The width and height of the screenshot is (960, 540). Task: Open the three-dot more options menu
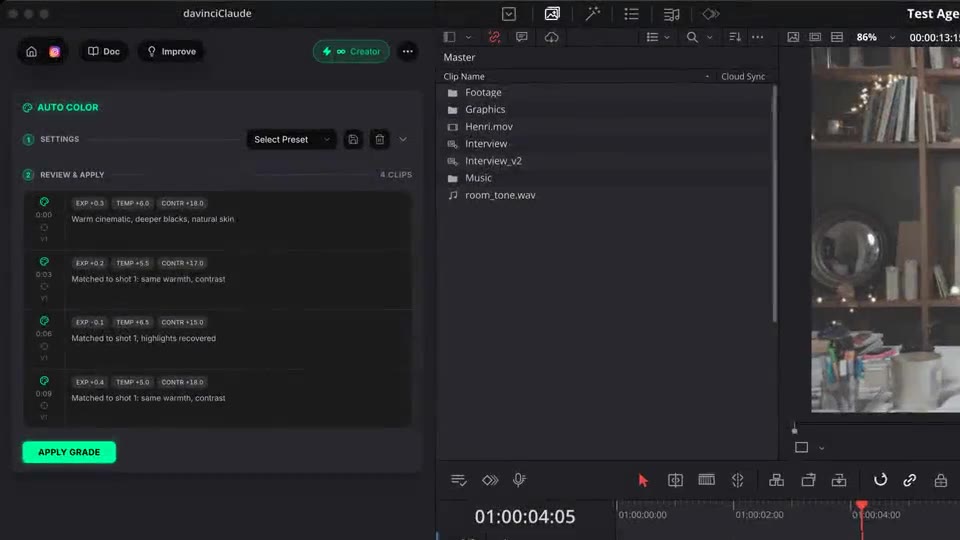(x=408, y=51)
